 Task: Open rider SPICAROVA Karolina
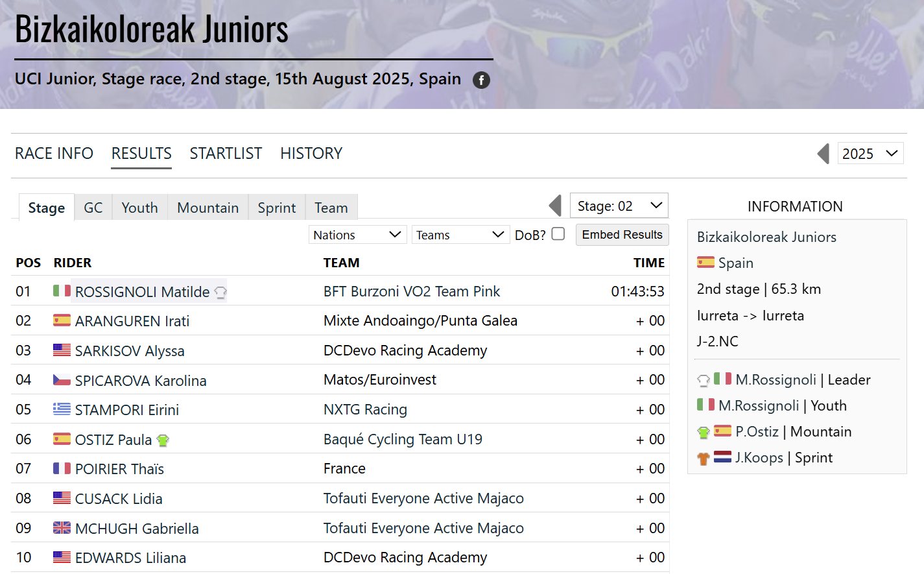pos(141,381)
